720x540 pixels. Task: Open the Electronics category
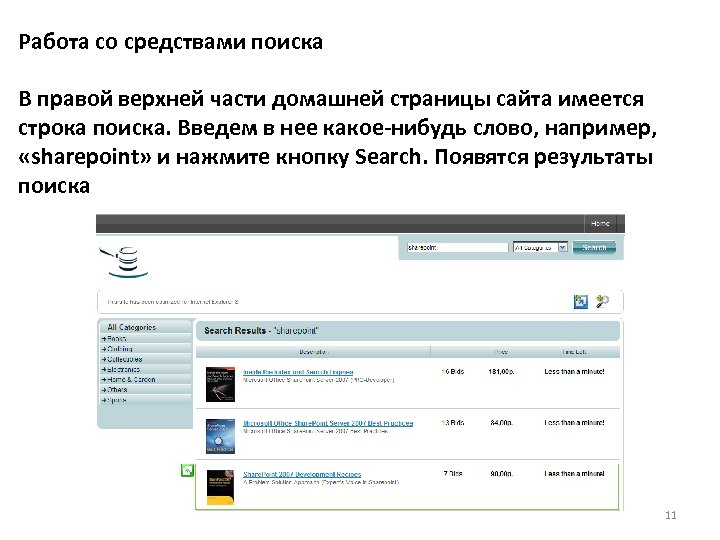pyautogui.click(x=146, y=369)
